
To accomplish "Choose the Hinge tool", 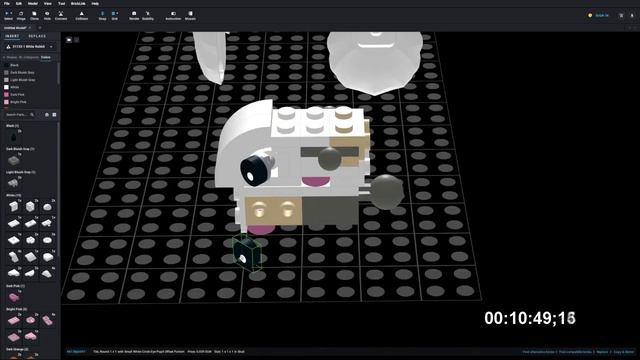I will coord(21,16).
